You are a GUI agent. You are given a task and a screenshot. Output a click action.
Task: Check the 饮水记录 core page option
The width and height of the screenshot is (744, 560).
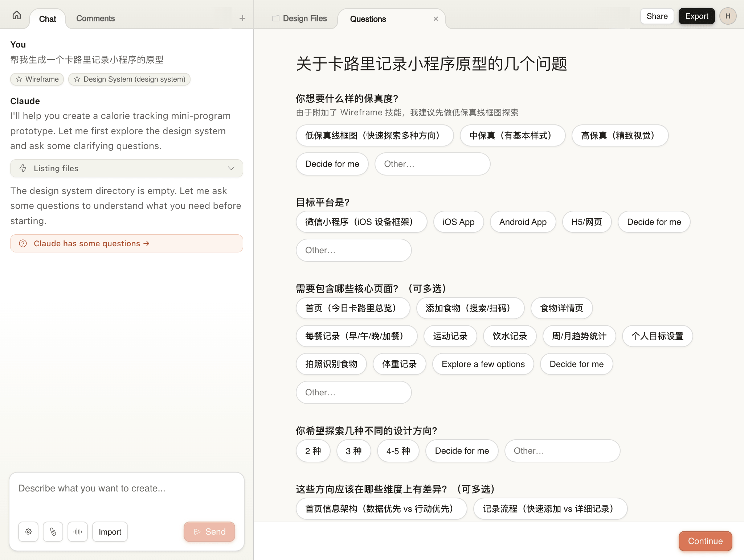509,336
